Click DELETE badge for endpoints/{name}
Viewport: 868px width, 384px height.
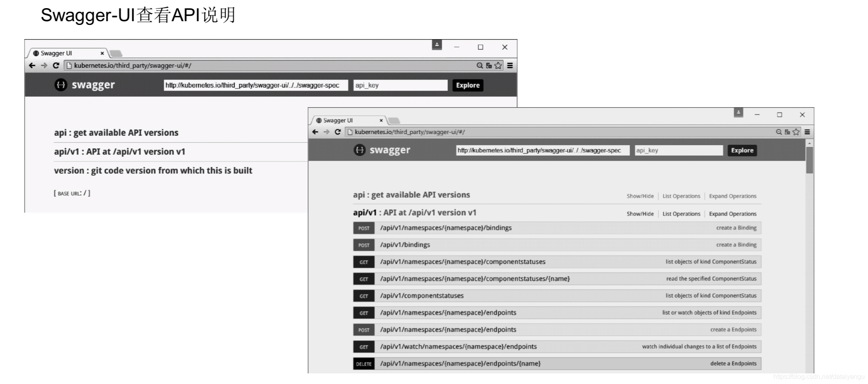[x=364, y=364]
